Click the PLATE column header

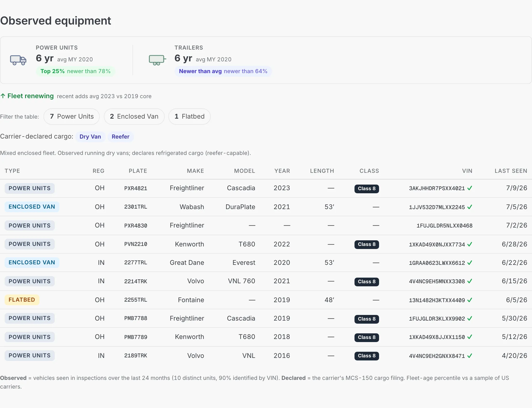pyautogui.click(x=138, y=171)
